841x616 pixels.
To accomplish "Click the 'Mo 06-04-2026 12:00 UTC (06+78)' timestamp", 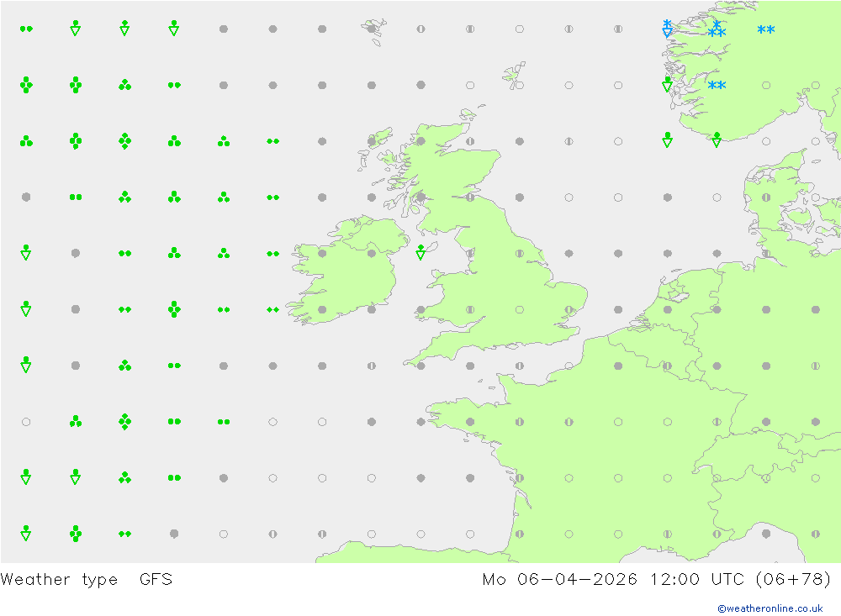I will point(657,580).
